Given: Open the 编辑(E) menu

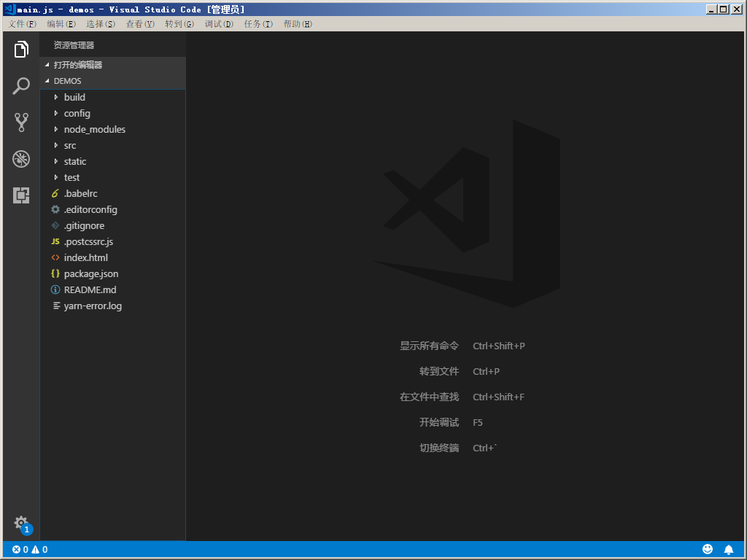Looking at the screenshot, I should click(x=61, y=24).
